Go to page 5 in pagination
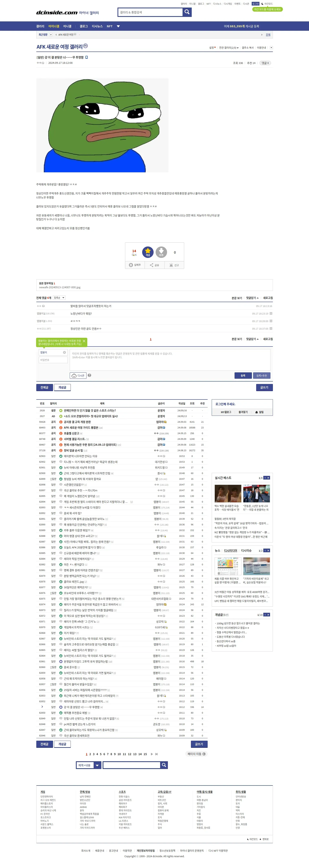 [x=101, y=754]
